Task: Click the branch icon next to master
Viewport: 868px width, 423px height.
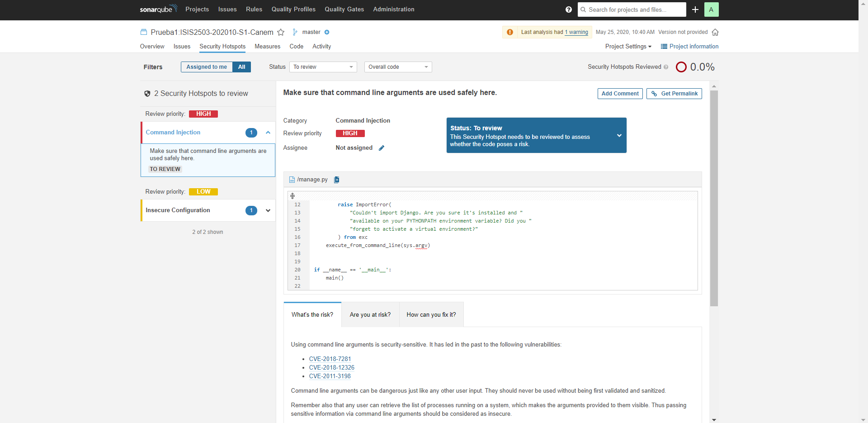Action: coord(295,32)
